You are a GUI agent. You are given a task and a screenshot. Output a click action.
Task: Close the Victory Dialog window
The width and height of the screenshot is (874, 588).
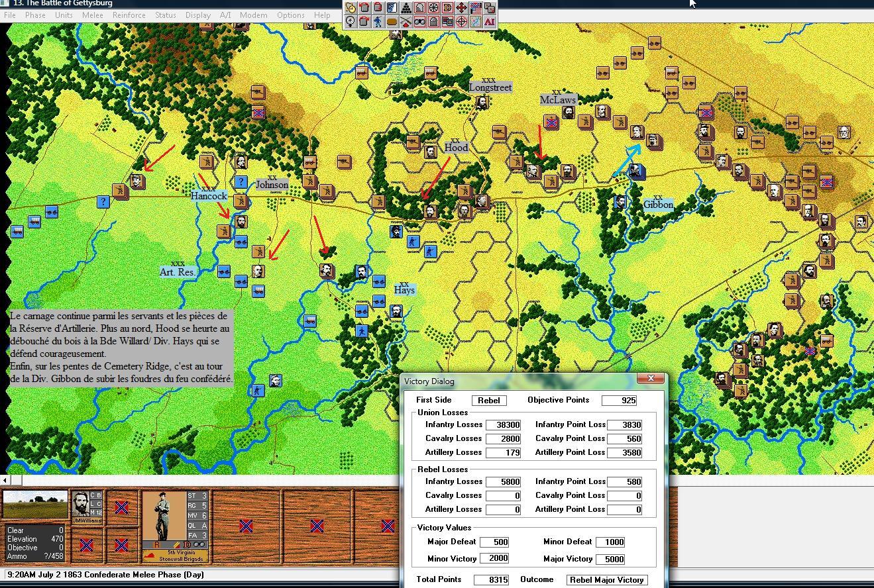[x=651, y=378]
